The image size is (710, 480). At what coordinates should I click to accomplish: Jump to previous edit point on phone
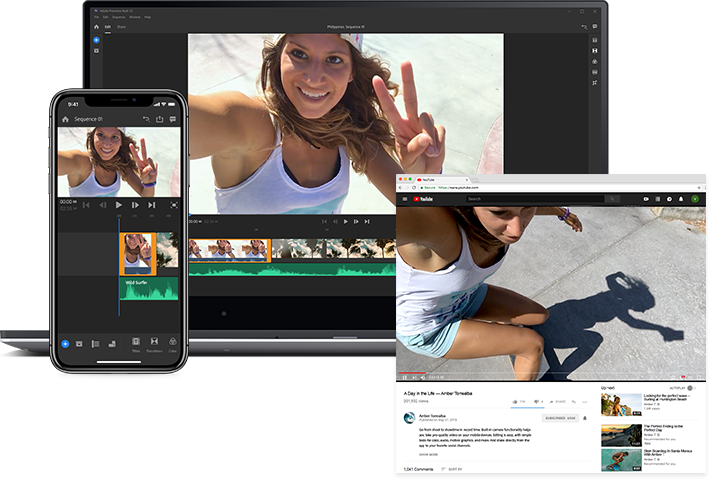tap(86, 205)
